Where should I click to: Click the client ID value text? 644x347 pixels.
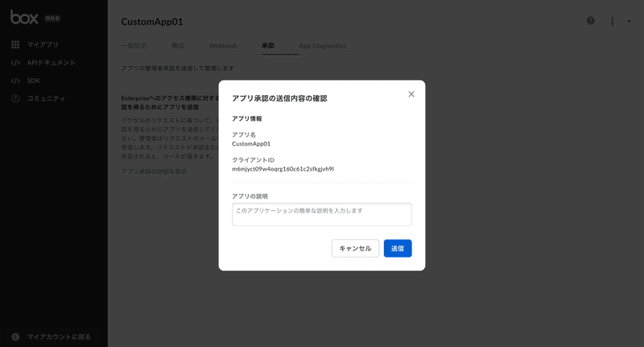pyautogui.click(x=283, y=169)
